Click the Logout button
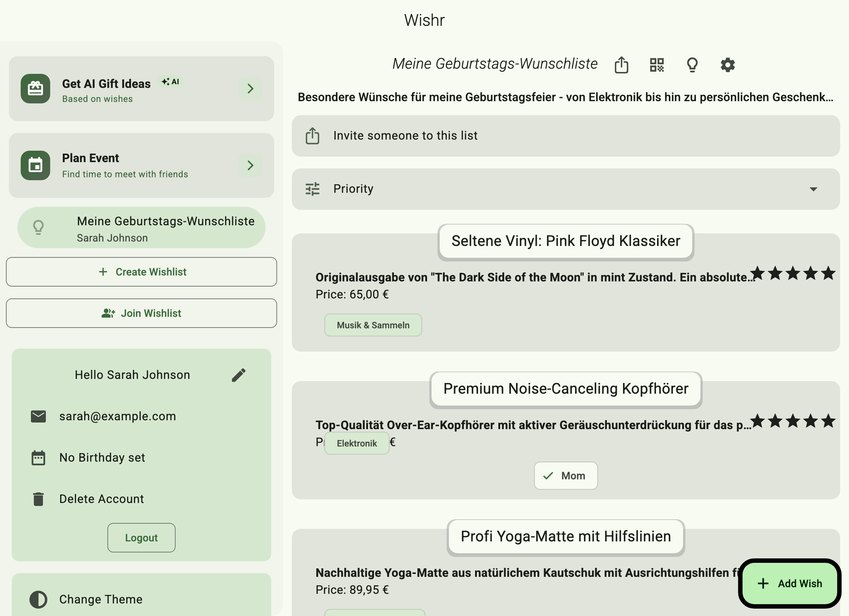 (141, 538)
